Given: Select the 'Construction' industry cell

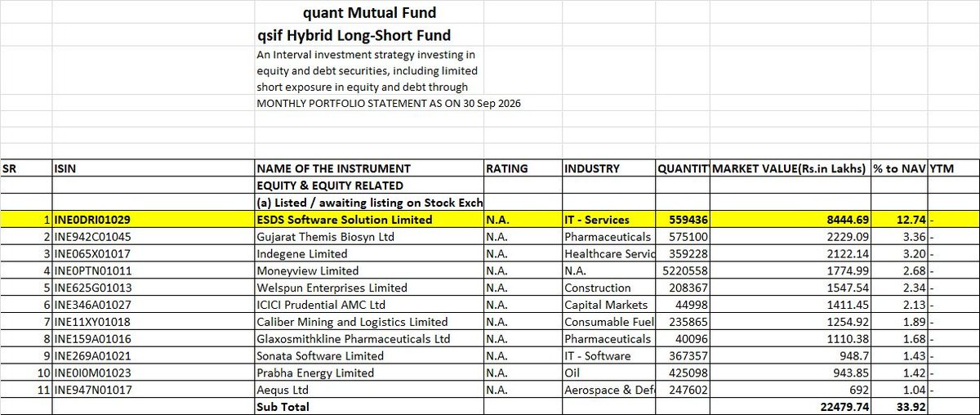Looking at the screenshot, I should tap(608, 288).
